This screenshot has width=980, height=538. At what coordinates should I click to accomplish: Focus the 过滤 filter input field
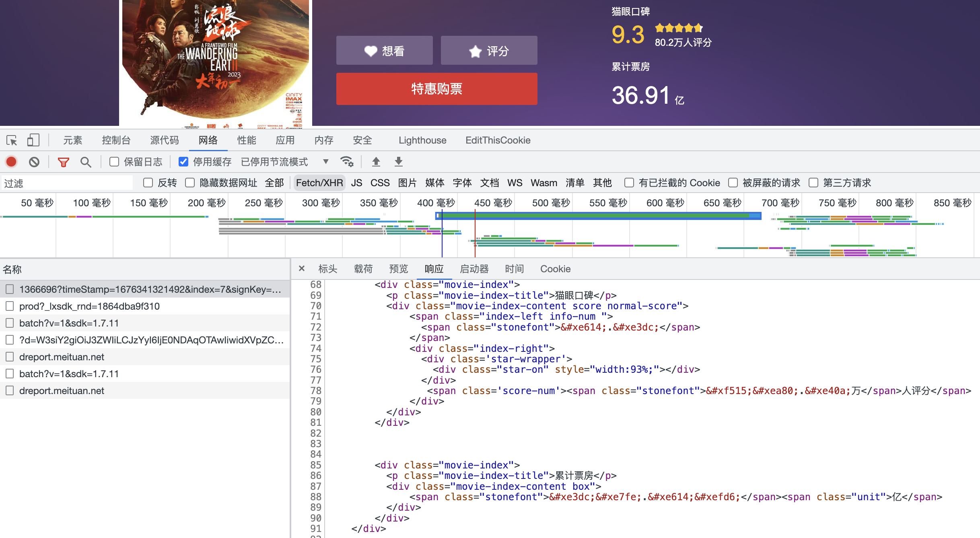(67, 183)
